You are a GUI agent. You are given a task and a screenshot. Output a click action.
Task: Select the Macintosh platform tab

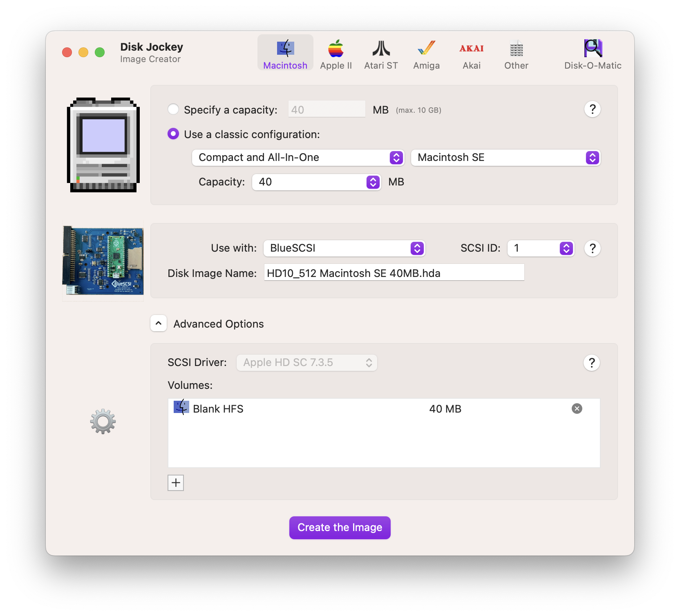coord(285,53)
